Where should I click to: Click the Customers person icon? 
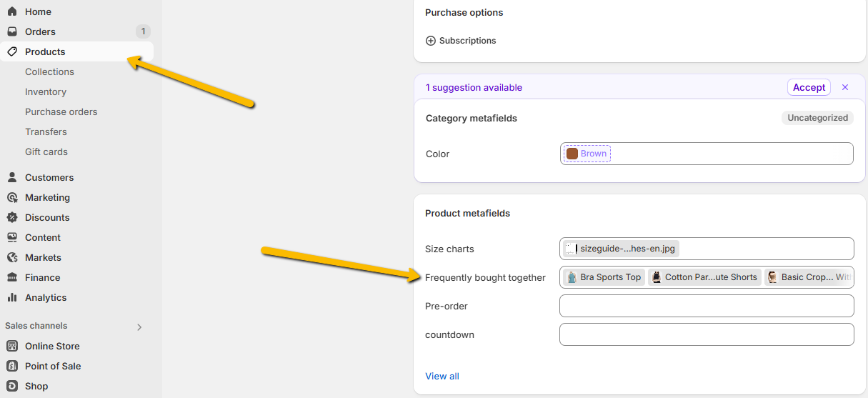coord(12,177)
